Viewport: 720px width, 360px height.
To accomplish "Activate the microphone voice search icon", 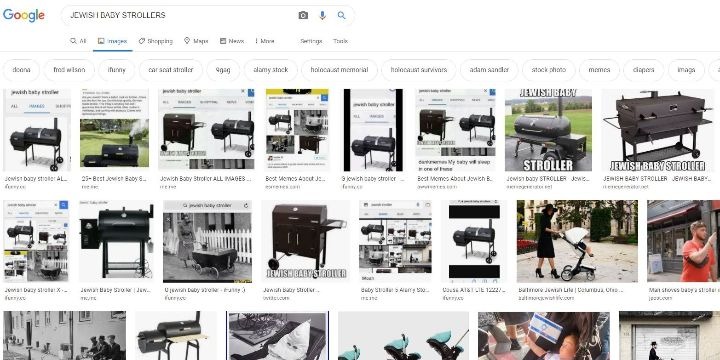I will tap(322, 15).
